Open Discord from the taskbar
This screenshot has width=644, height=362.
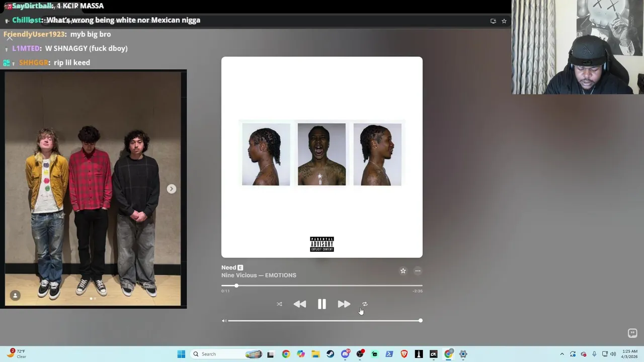click(345, 354)
